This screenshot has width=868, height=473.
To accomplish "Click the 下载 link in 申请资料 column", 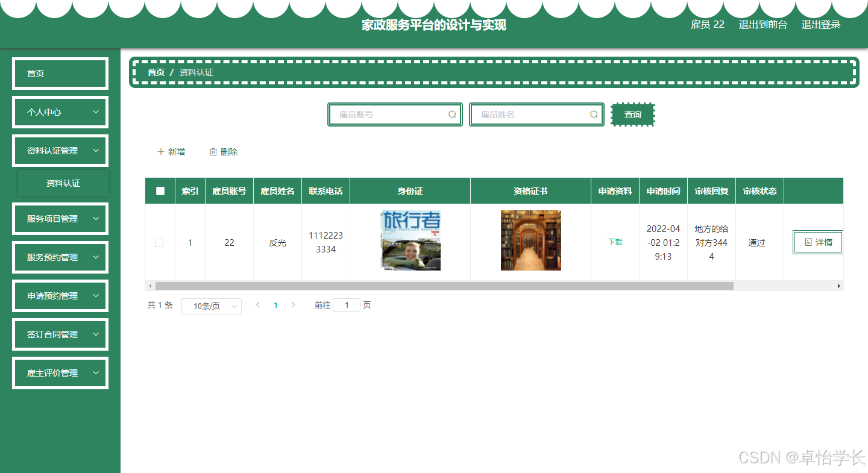I will coord(615,242).
